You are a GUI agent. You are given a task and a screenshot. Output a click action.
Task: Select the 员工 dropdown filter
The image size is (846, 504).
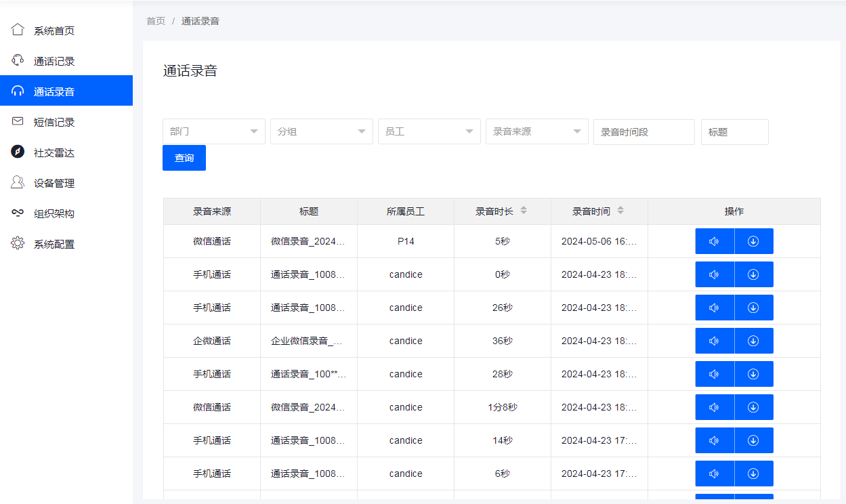click(429, 131)
